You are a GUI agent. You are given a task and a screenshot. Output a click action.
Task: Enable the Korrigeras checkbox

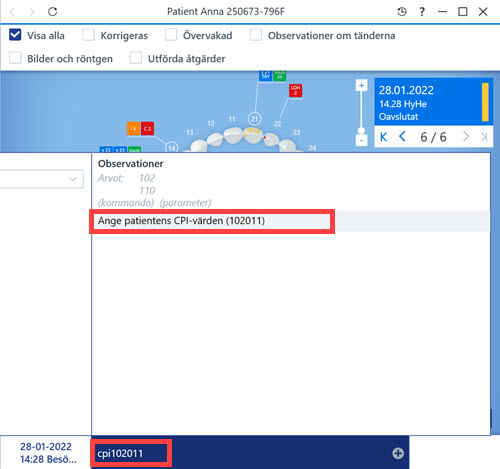pyautogui.click(x=88, y=35)
